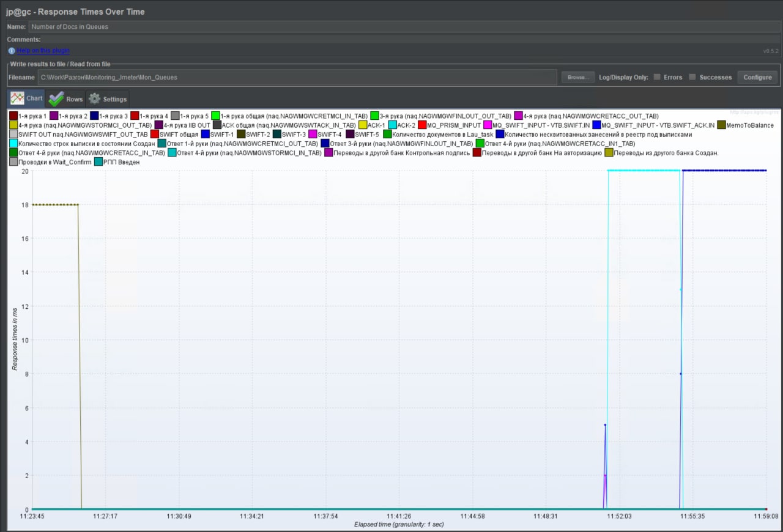Click the '1-я рука 5' gray legend swatch
The width and height of the screenshot is (783, 532).
click(x=175, y=116)
